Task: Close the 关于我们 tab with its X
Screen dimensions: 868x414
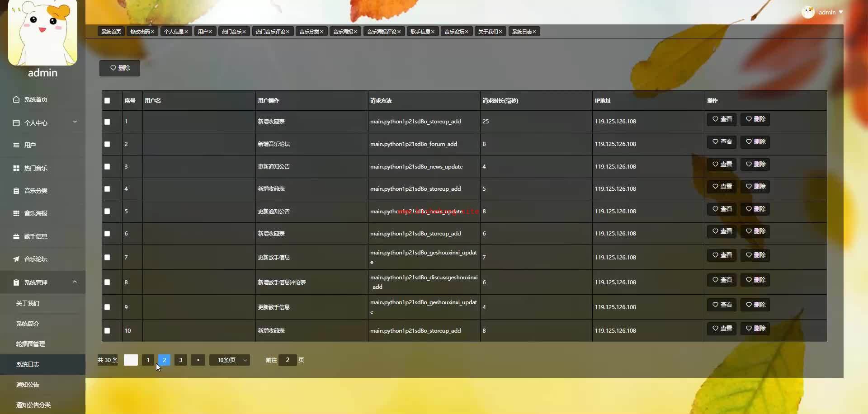Action: [x=500, y=32]
